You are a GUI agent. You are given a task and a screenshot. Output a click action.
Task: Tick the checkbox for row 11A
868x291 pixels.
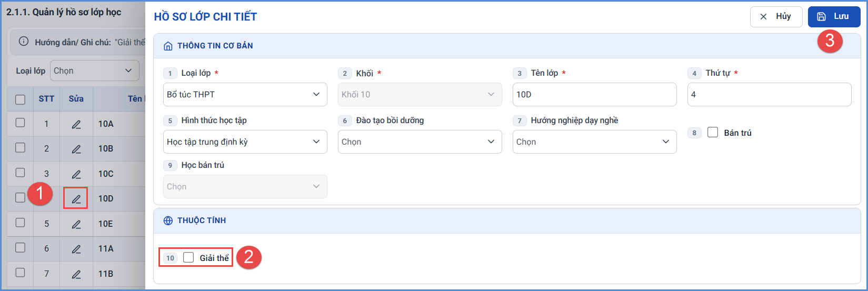(21, 247)
